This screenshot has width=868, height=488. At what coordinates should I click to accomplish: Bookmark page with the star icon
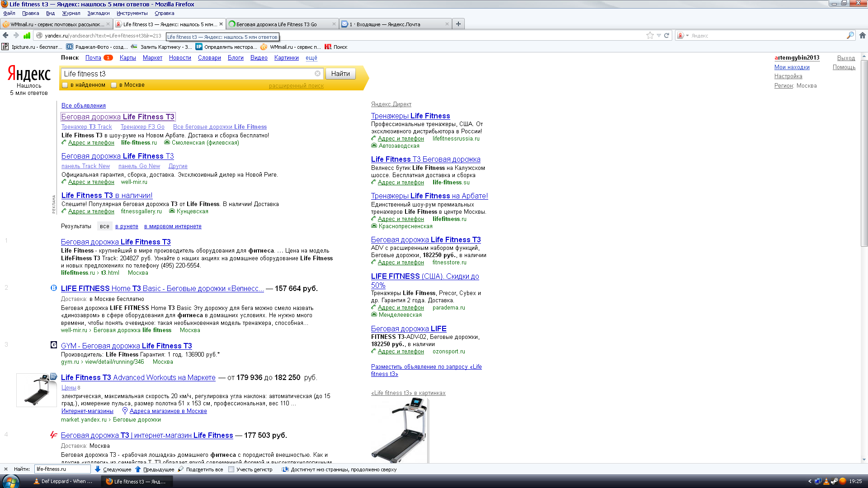650,35
